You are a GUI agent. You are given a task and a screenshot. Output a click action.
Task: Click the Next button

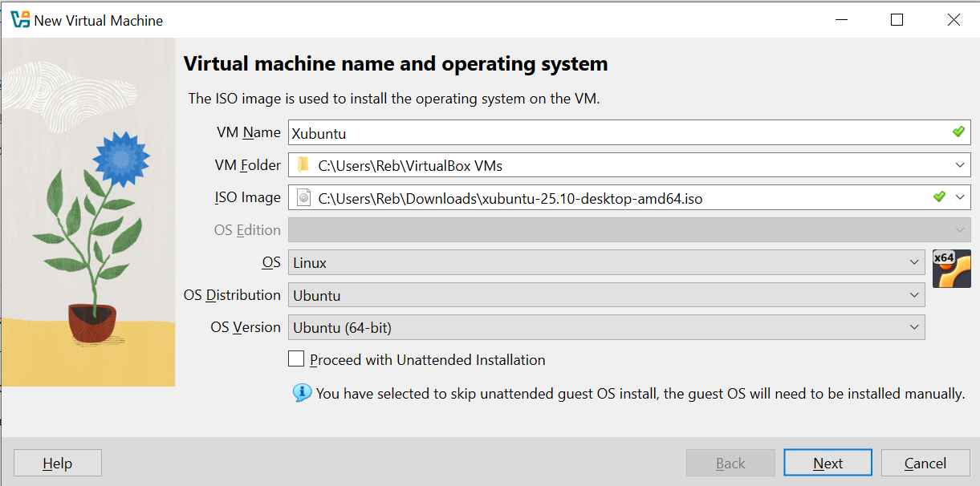click(828, 463)
